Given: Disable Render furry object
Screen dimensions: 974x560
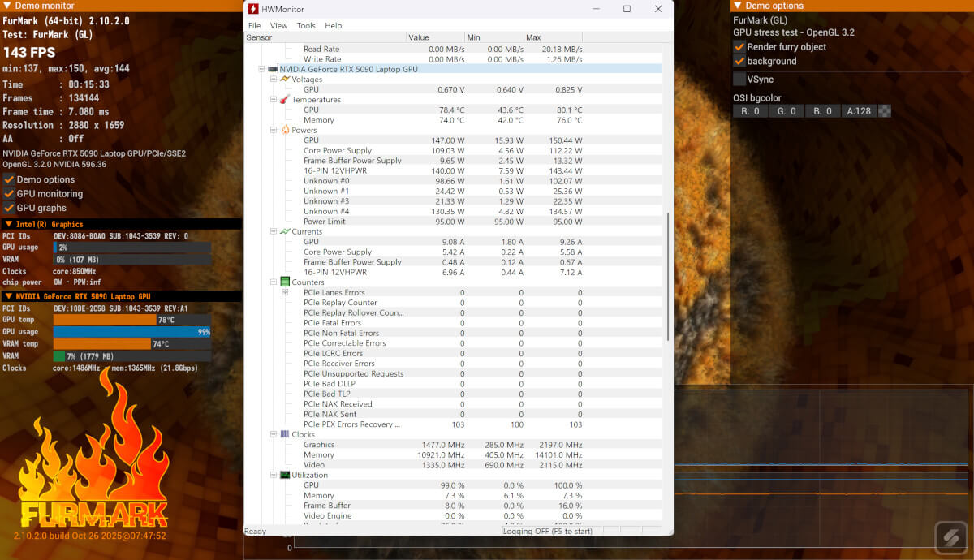Looking at the screenshot, I should pyautogui.click(x=739, y=47).
